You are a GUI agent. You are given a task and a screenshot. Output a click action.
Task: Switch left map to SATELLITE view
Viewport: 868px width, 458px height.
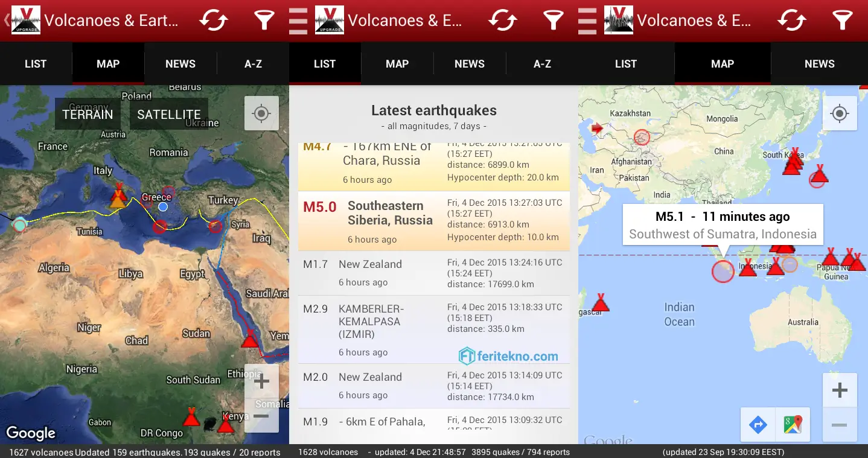click(x=169, y=114)
